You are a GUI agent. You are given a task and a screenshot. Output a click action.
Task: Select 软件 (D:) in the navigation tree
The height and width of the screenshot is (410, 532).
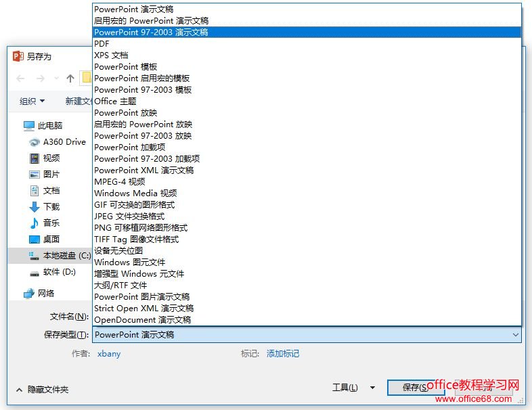[x=60, y=271]
